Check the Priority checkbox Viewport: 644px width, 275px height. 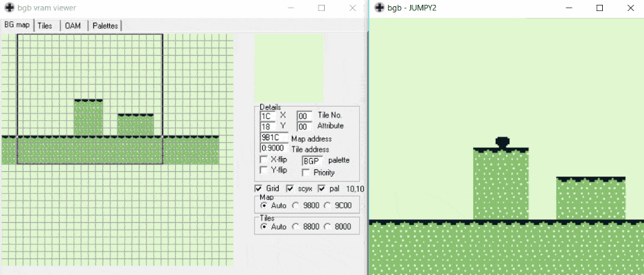306,173
